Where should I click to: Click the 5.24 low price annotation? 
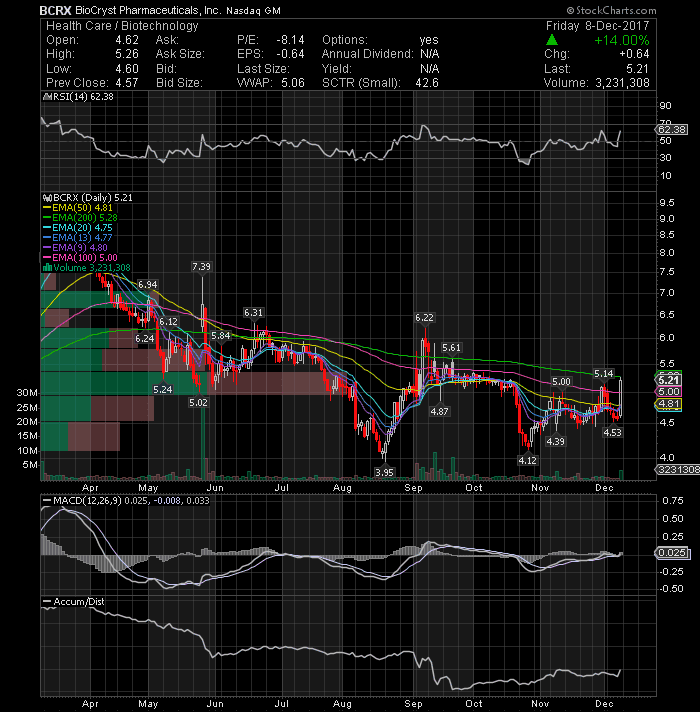[x=163, y=390]
